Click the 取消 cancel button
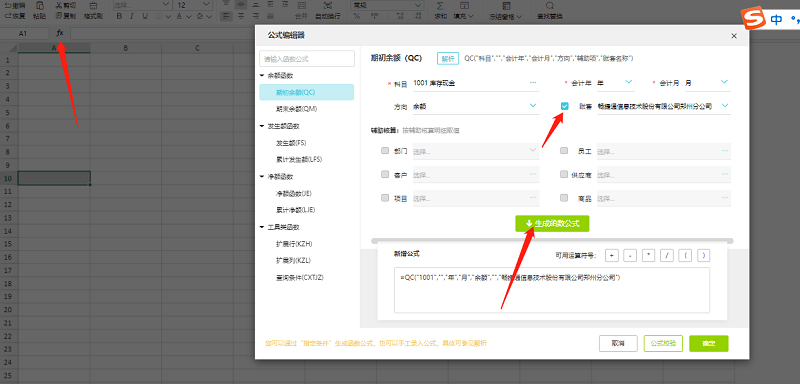This screenshot has height=384, width=800. (618, 343)
